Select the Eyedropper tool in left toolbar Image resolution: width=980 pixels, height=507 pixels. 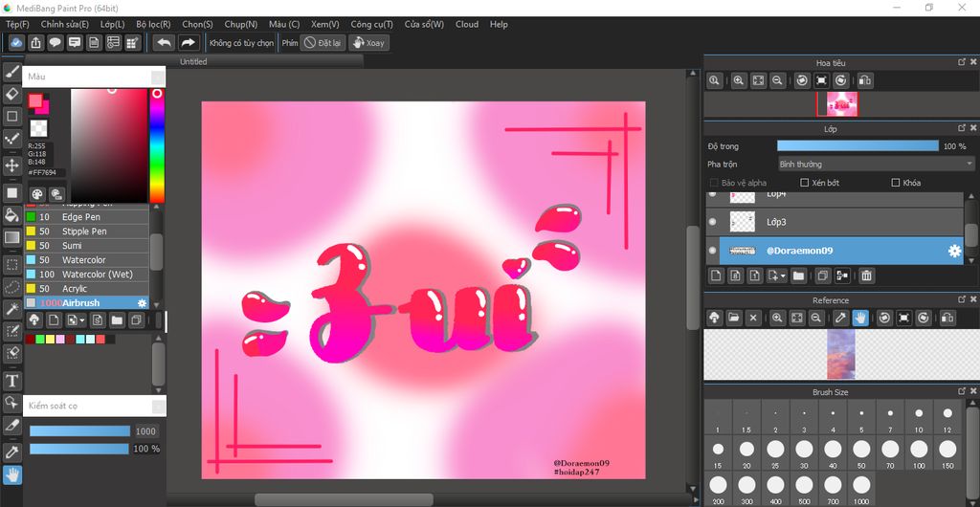11,452
